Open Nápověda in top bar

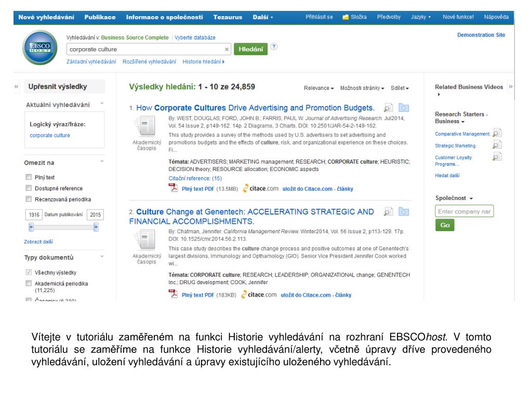coord(496,17)
